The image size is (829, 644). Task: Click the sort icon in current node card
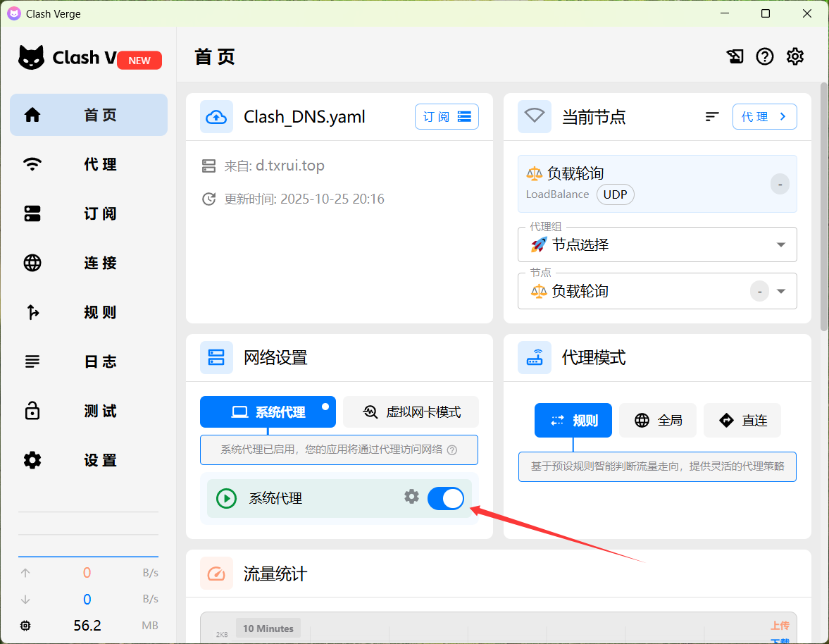(712, 117)
